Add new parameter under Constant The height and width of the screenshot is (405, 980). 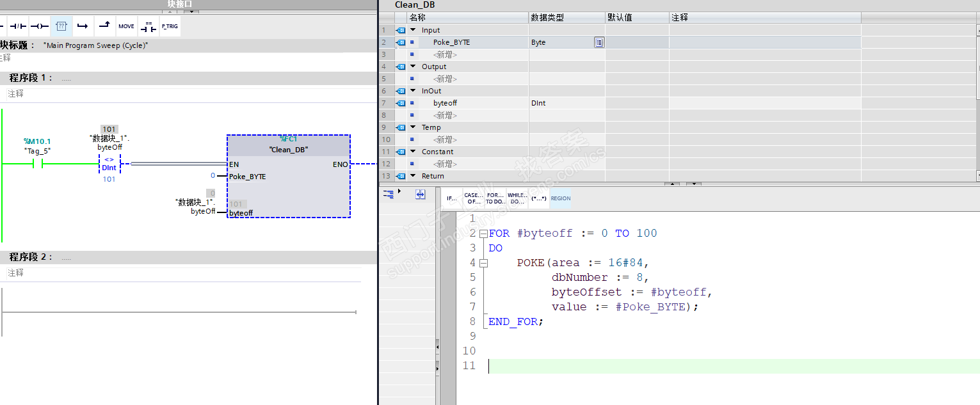point(445,164)
